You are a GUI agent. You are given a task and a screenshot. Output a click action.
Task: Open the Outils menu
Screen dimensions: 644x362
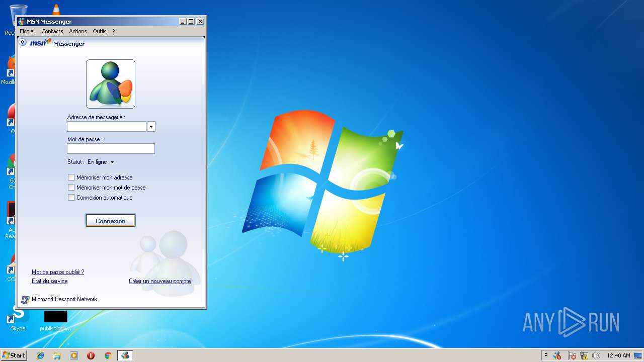click(100, 31)
